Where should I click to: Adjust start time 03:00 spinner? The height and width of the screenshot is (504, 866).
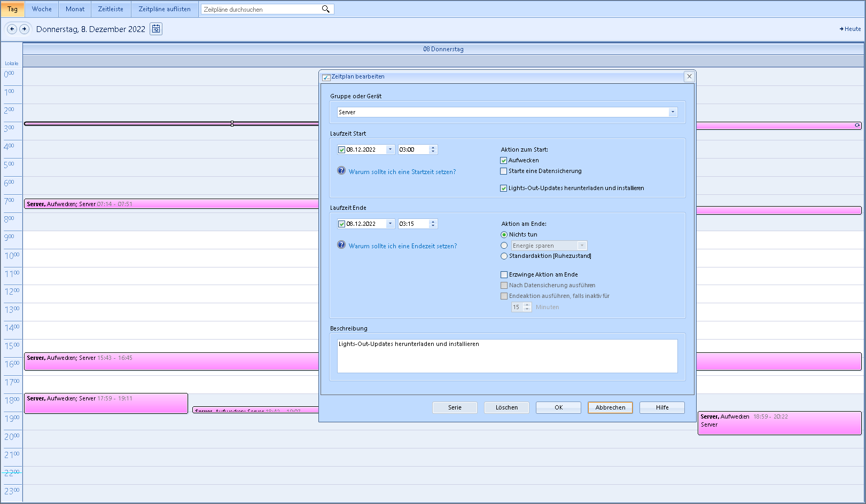[x=433, y=149]
